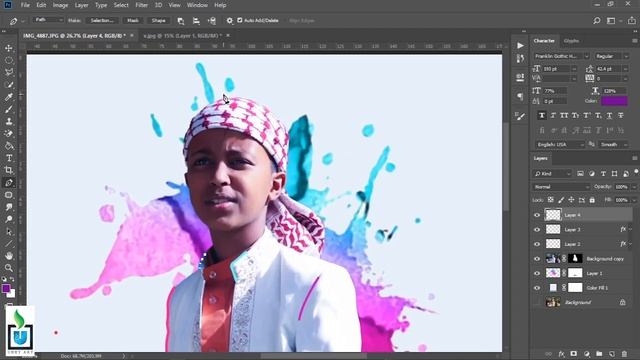Hide Layer 4 with its eye icon

tap(537, 215)
